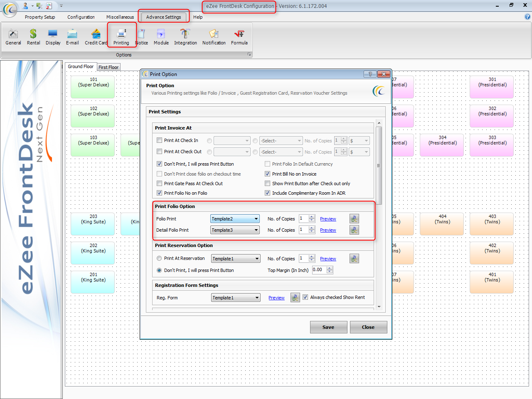Click template editor icon for Print At Reservation
This screenshot has height=399, width=532.
[354, 259]
